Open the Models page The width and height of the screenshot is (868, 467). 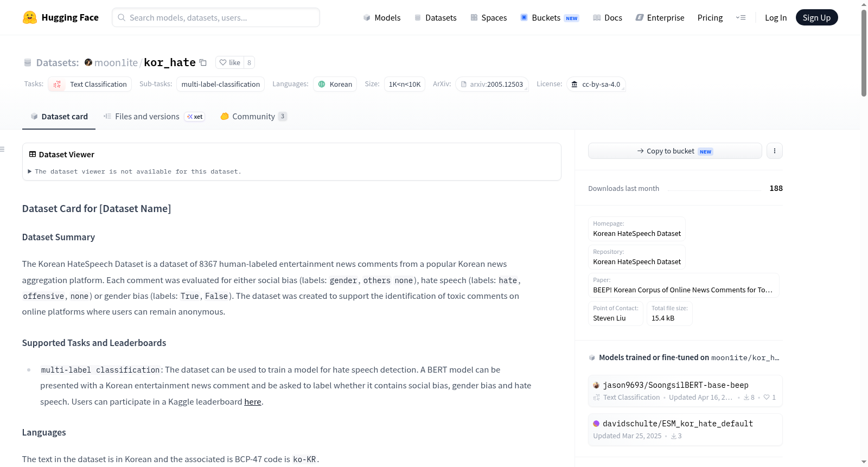[x=382, y=18]
